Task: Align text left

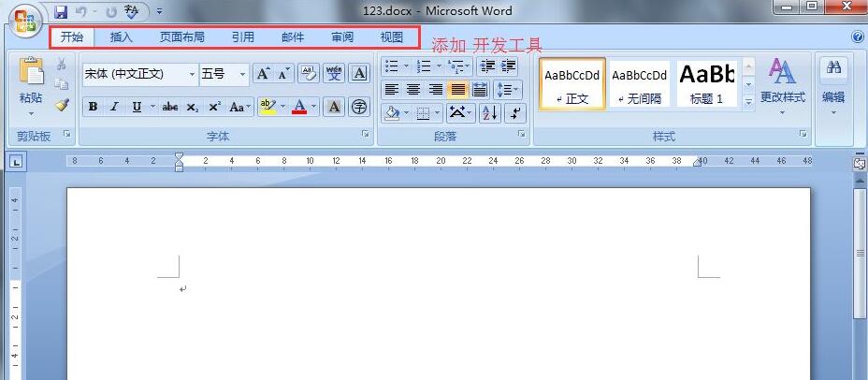Action: (391, 89)
